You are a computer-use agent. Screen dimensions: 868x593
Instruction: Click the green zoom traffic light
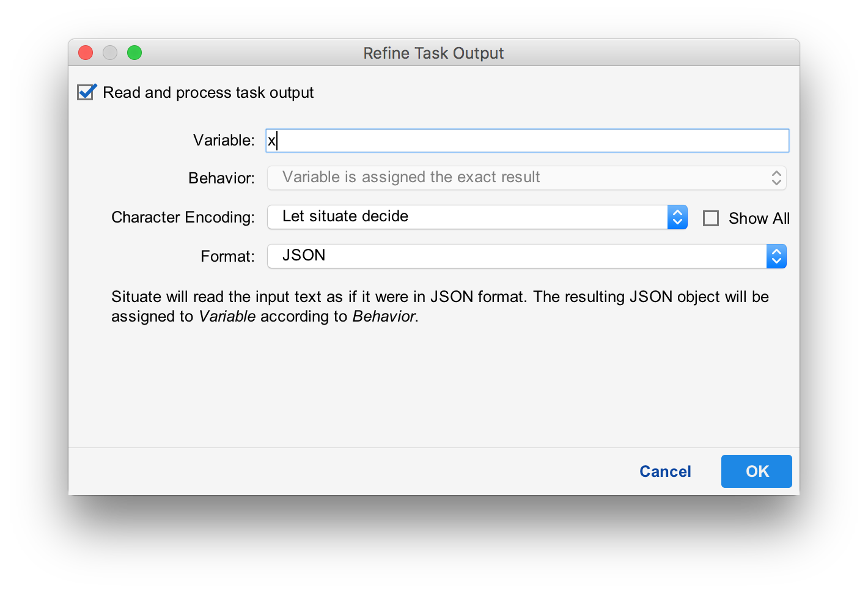point(134,53)
